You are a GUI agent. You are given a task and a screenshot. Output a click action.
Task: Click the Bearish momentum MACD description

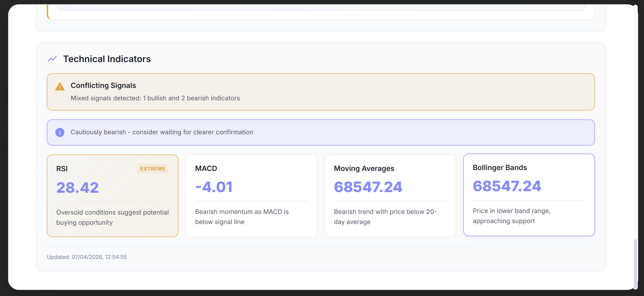pyautogui.click(x=242, y=217)
